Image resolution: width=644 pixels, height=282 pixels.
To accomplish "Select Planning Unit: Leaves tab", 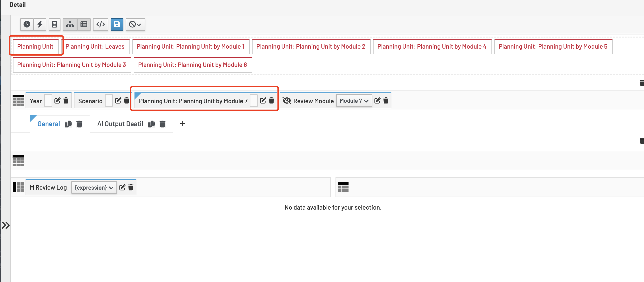I will (95, 47).
